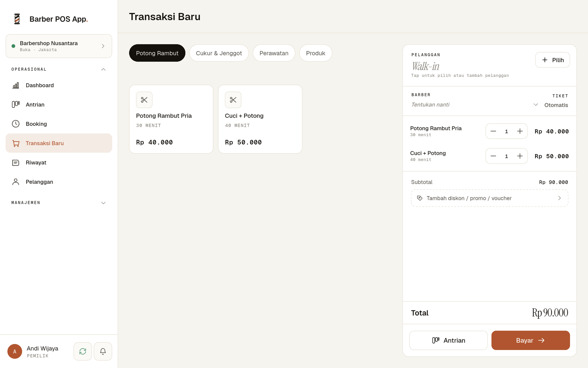Click the sync refresh icon button
Screen dimensions: 588x368
click(x=83, y=351)
